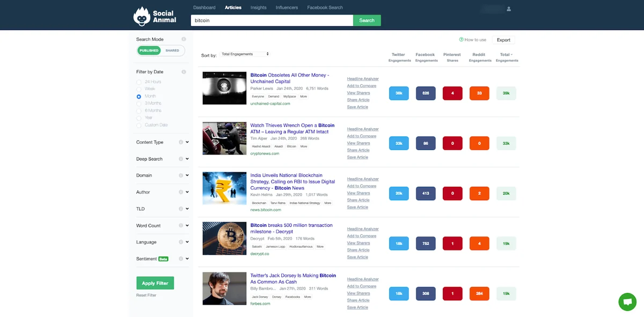Open Headline Analyzer for Bitcoin Obsoletes article
This screenshot has width=644, height=317.
point(362,79)
